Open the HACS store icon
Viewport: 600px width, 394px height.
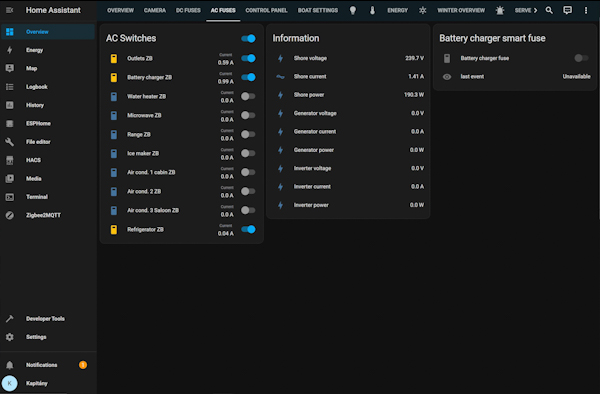(10, 160)
